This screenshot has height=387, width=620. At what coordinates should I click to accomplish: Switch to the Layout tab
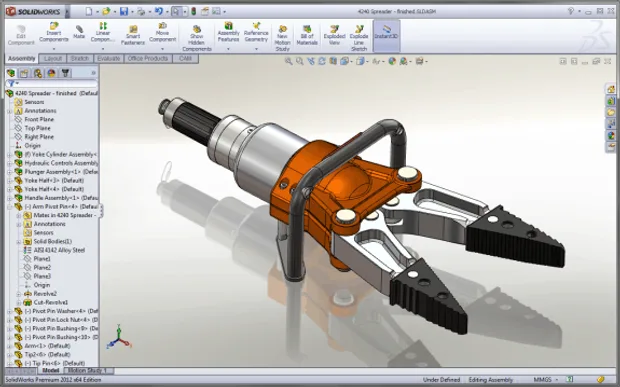click(x=53, y=59)
